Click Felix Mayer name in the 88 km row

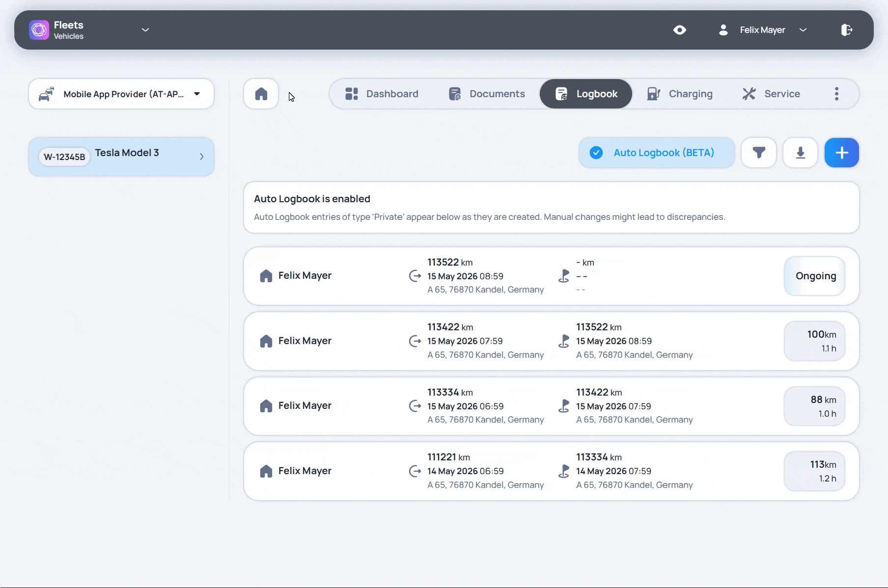pos(305,406)
